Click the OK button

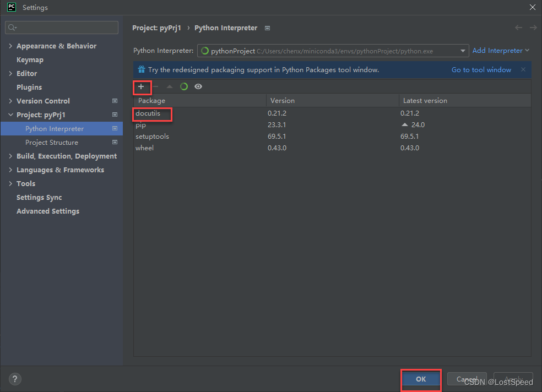click(420, 379)
